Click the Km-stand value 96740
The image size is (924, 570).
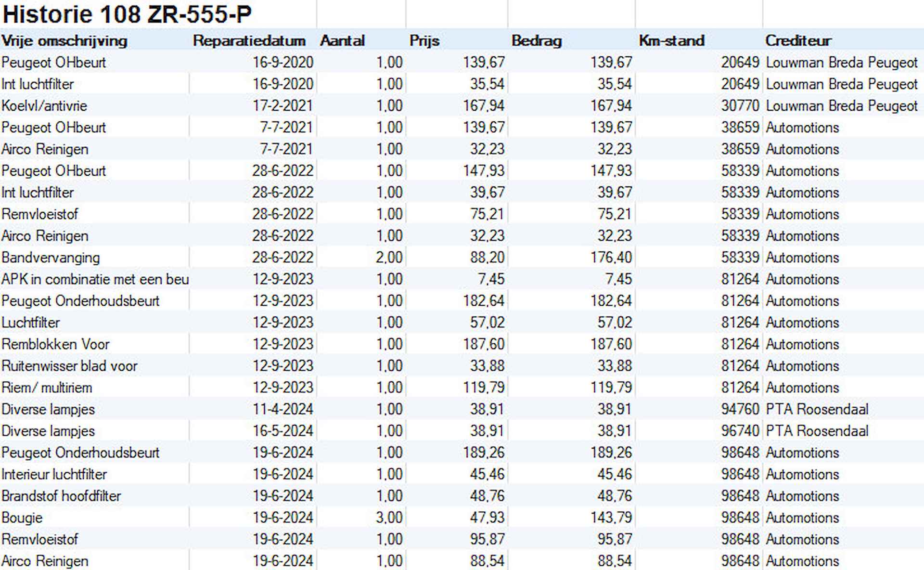pyautogui.click(x=740, y=430)
